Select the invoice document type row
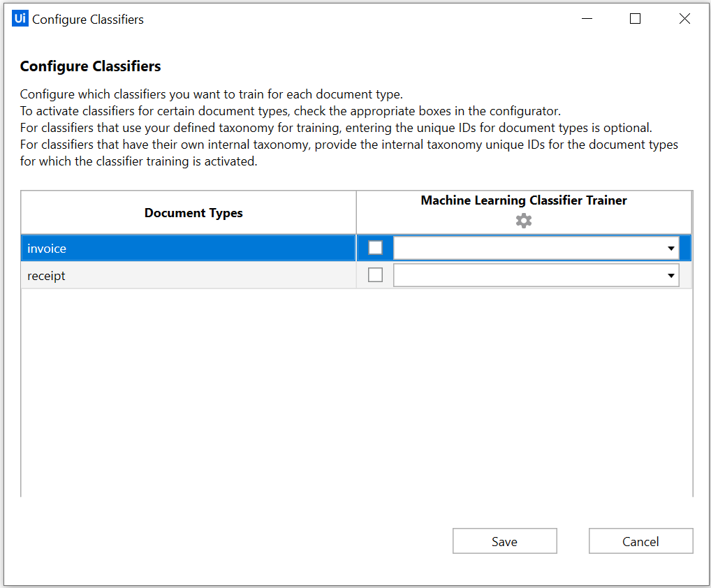The width and height of the screenshot is (711, 588). point(188,248)
